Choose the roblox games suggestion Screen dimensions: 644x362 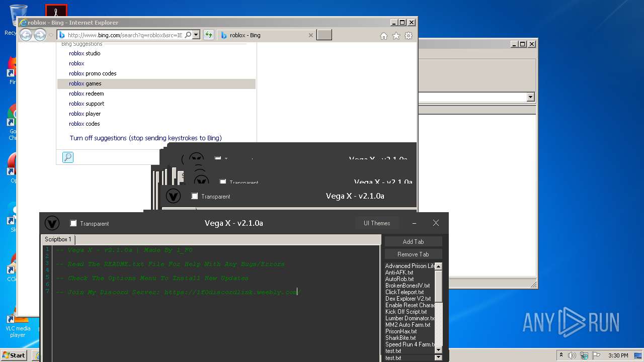tap(156, 83)
